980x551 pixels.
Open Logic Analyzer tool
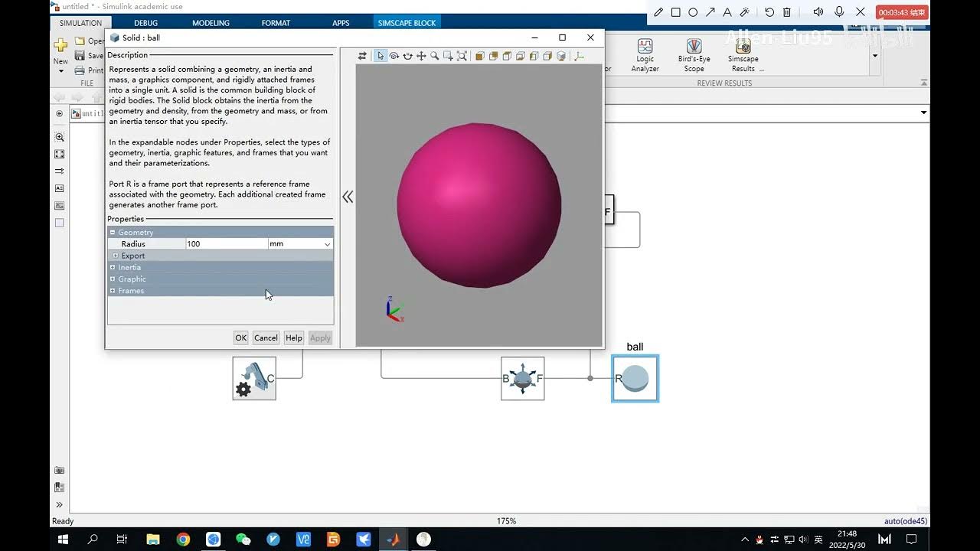click(645, 56)
